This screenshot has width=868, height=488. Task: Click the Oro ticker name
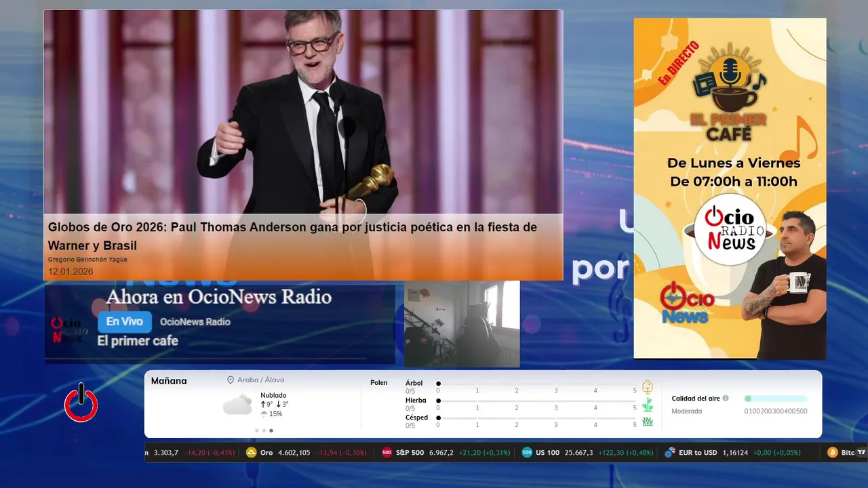click(x=267, y=453)
